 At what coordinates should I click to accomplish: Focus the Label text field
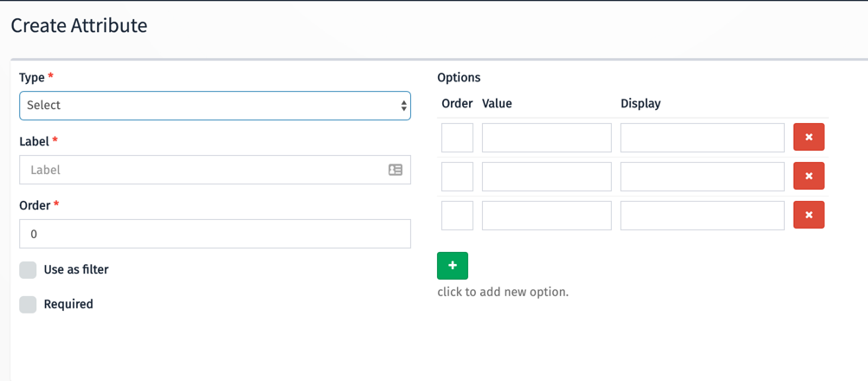pos(203,170)
